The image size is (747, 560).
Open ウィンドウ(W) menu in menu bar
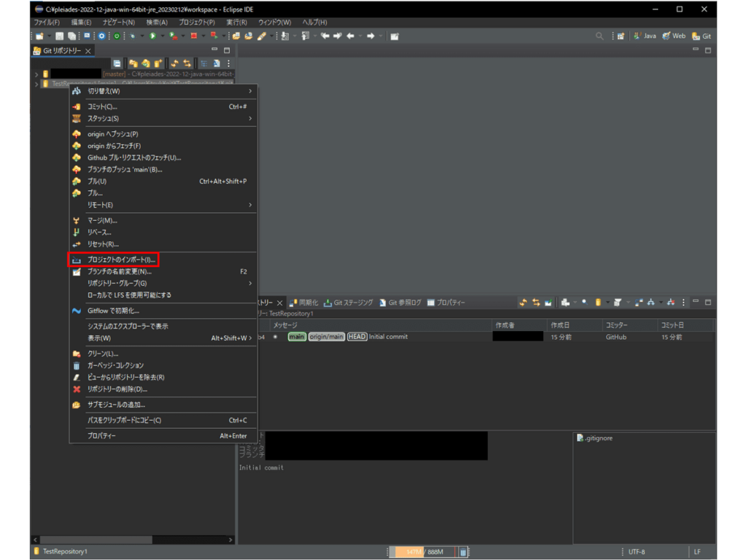coord(275,23)
